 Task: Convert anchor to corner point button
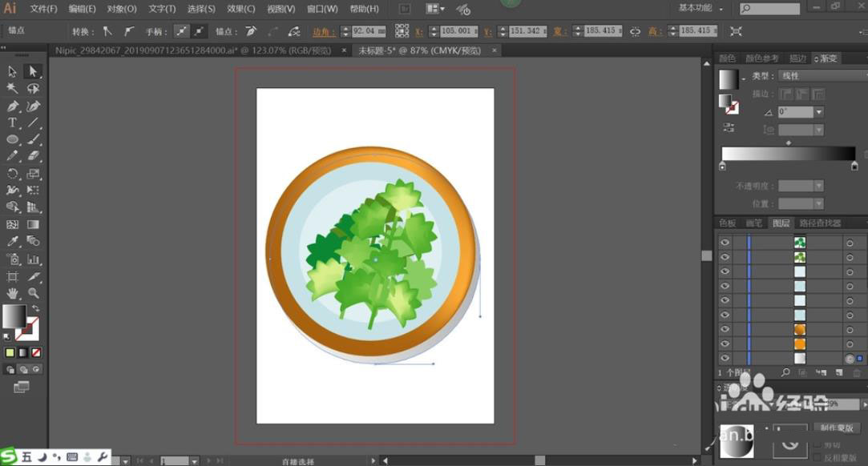[107, 31]
